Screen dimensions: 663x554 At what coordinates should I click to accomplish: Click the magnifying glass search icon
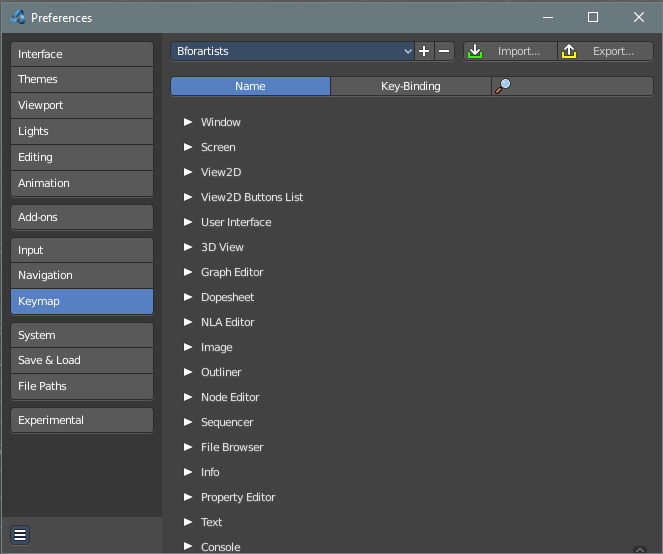pos(503,86)
